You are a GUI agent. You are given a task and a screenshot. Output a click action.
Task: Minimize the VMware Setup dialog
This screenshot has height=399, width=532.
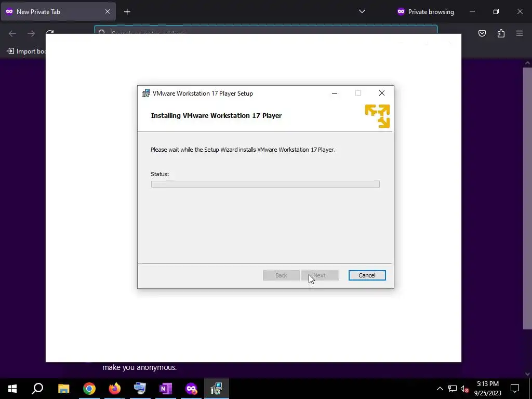coord(335,94)
